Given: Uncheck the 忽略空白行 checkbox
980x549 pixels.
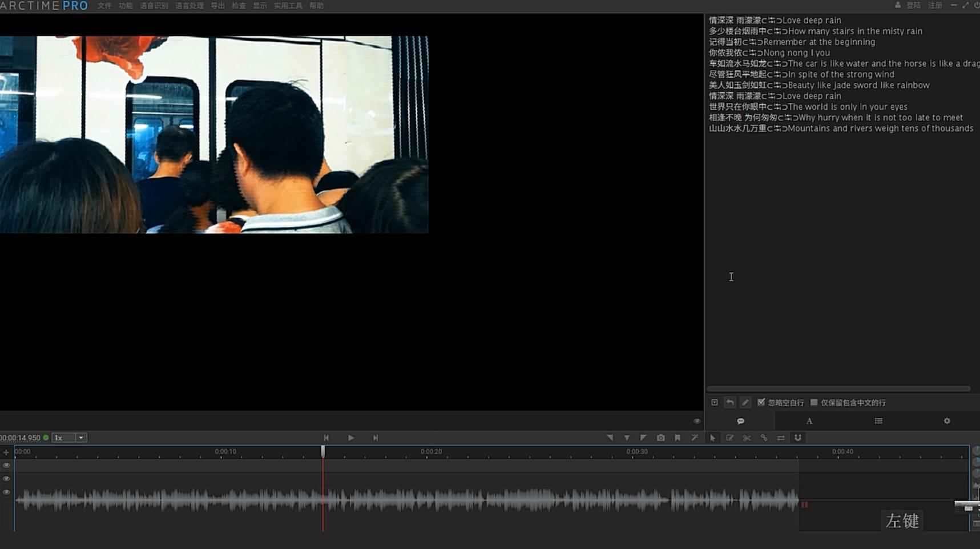Looking at the screenshot, I should pyautogui.click(x=761, y=403).
